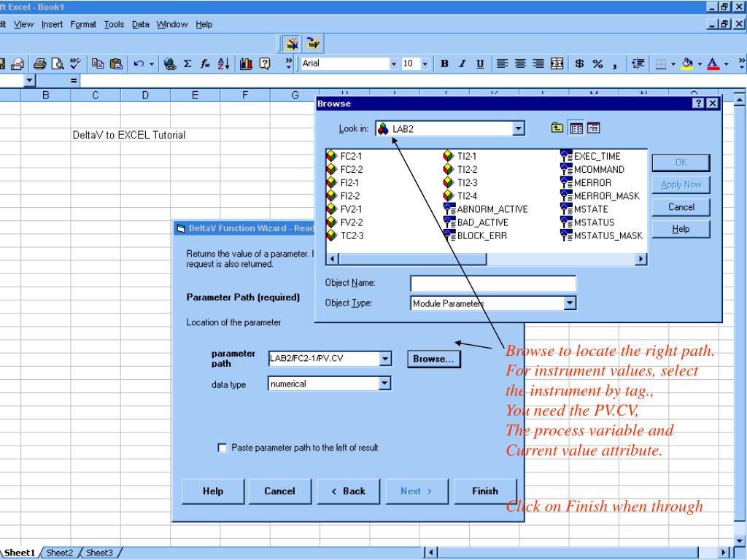Screen dimensions: 747x560
Task: Click the Paste clipboard icon
Action: [116, 64]
